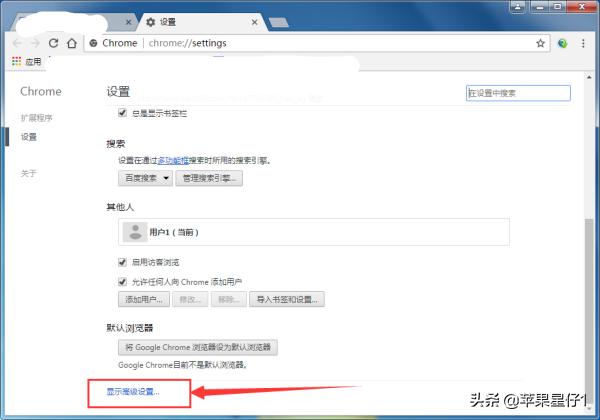Click the 其他人 section heading
The height and width of the screenshot is (420, 600).
(120, 207)
